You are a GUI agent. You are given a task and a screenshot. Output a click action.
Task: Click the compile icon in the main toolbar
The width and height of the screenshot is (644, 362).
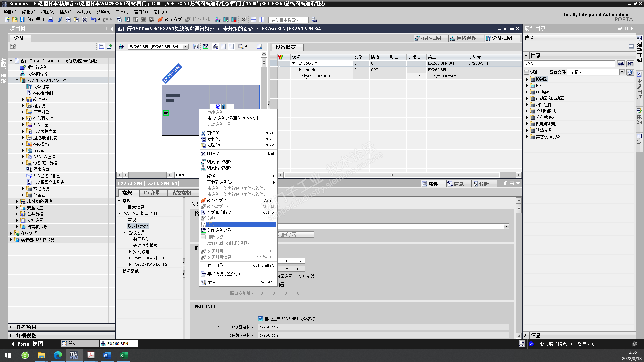click(119, 20)
